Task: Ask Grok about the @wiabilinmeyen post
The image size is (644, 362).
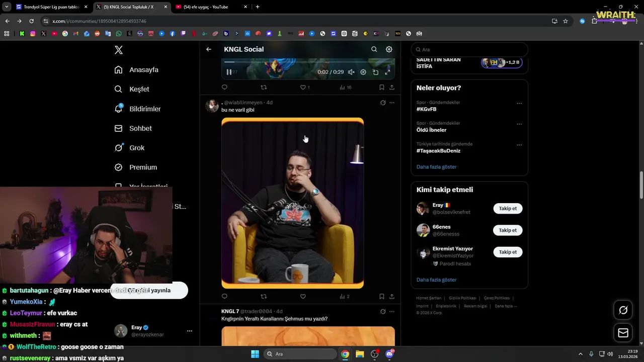Action: tap(383, 103)
